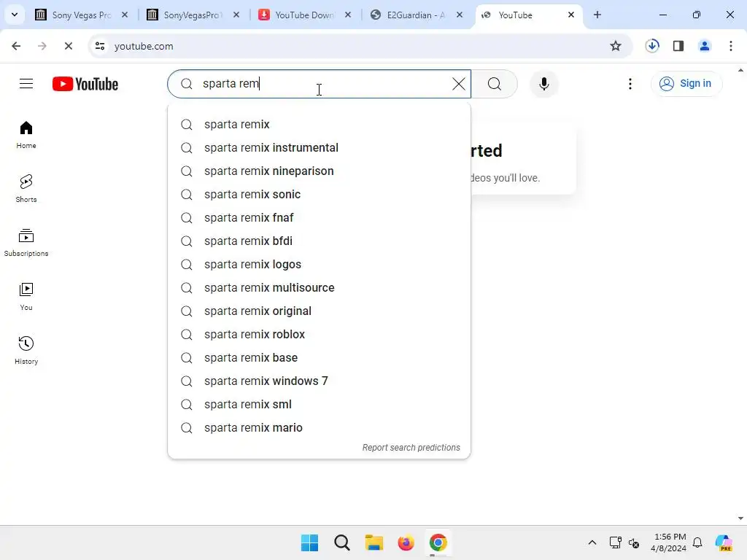View site information icon
The height and width of the screenshot is (560, 747).
(x=100, y=46)
